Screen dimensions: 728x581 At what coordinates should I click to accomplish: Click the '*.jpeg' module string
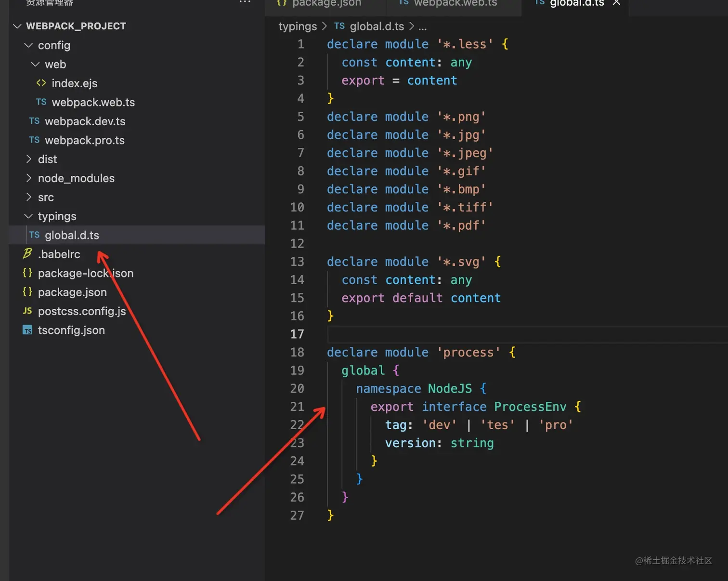click(465, 153)
